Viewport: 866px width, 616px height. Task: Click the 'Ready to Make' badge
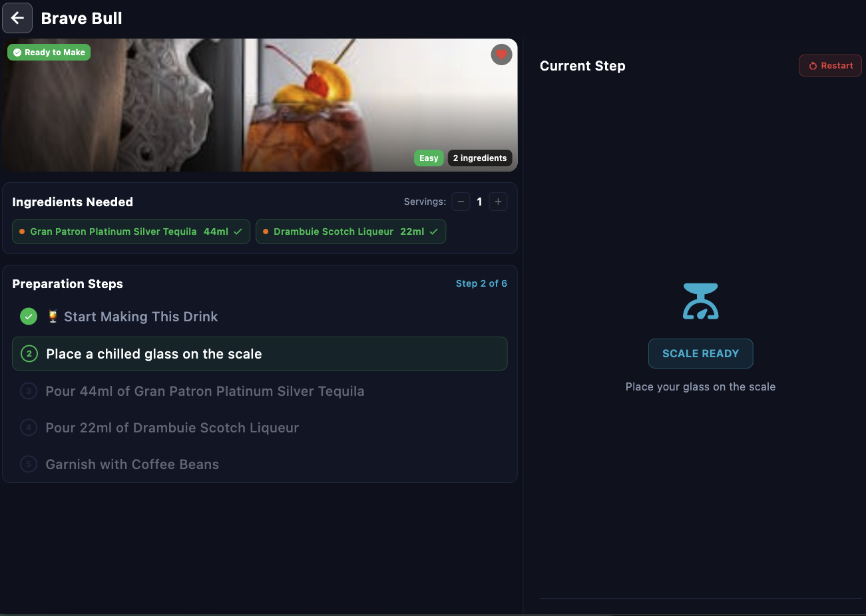pos(49,53)
